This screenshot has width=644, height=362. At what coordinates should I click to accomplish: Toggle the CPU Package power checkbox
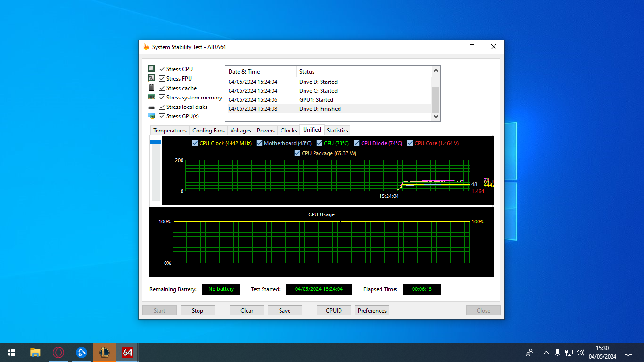point(297,153)
